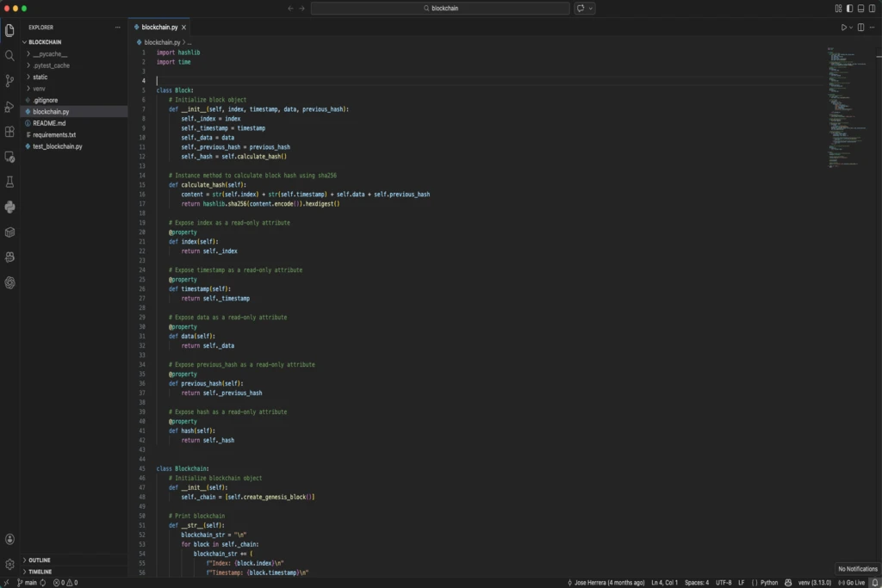
Task: Toggle the primary sidebar visibility
Action: pyautogui.click(x=850, y=8)
